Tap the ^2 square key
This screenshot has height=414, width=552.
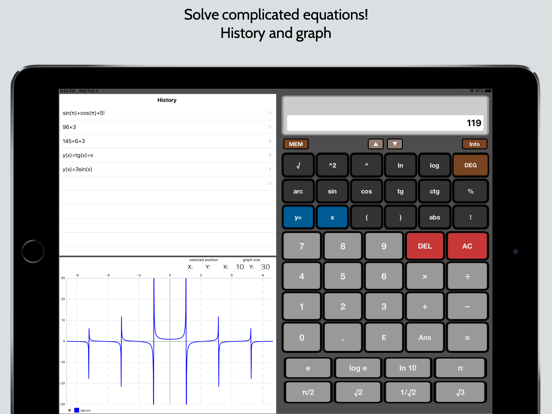[332, 165]
